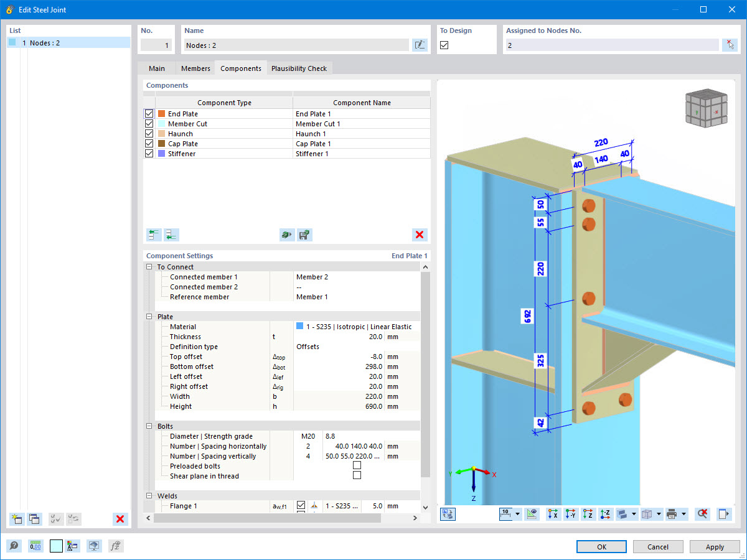Enable the Preloaded bolts checkbox
This screenshot has width=747, height=560.
point(357,465)
